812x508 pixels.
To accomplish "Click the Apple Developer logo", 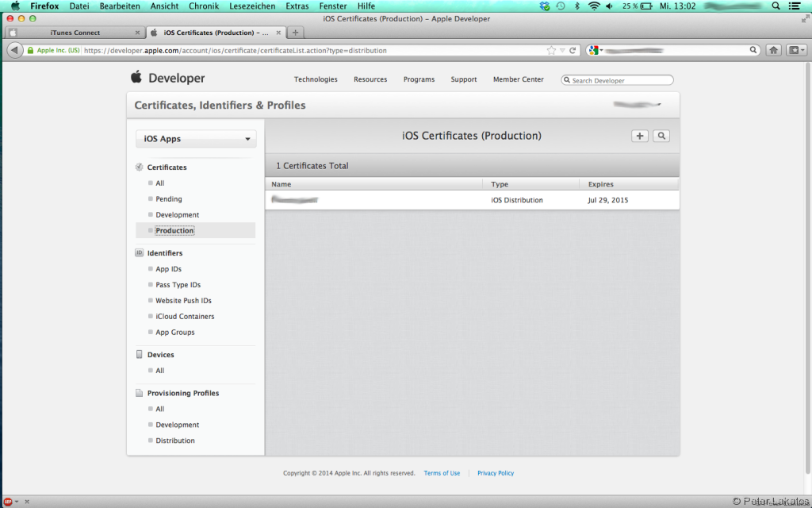I will coord(168,78).
